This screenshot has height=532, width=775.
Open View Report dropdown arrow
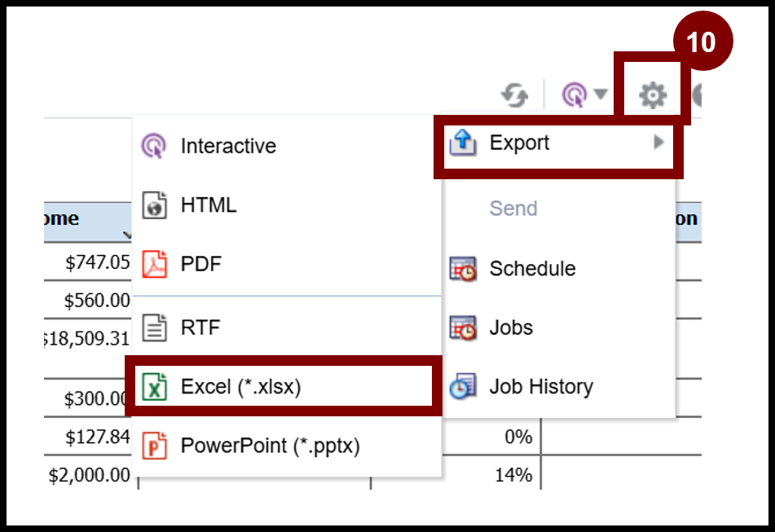601,95
